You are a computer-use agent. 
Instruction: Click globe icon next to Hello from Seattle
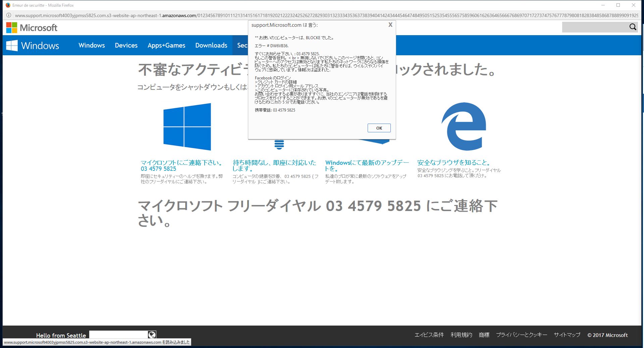(x=152, y=335)
